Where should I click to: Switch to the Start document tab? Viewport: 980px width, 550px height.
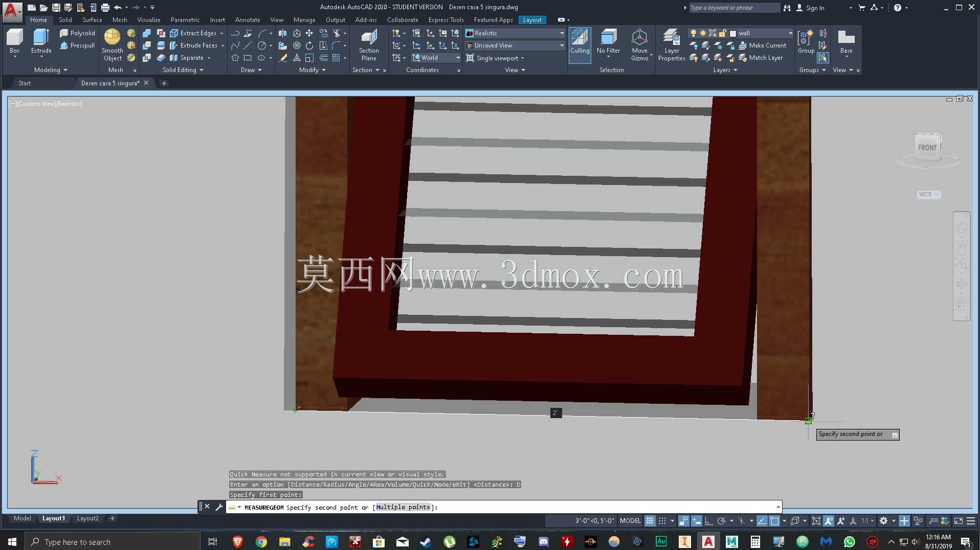25,83
